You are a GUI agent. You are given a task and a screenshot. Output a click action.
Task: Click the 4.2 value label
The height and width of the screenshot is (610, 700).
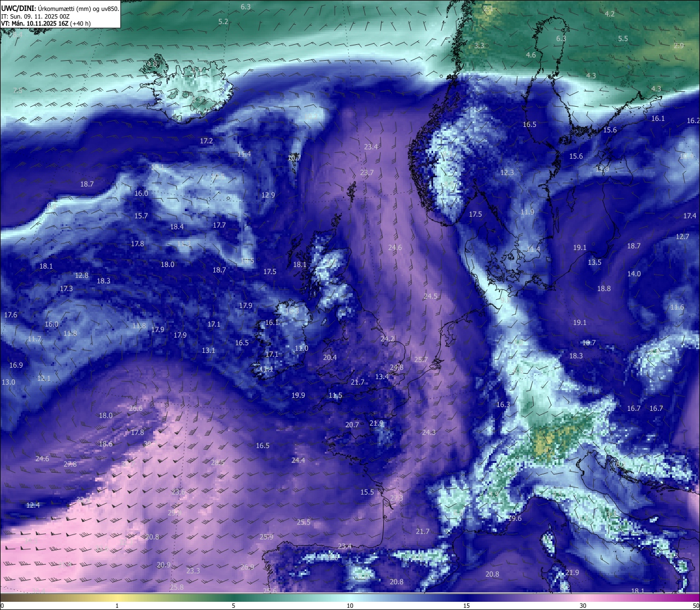click(x=610, y=14)
